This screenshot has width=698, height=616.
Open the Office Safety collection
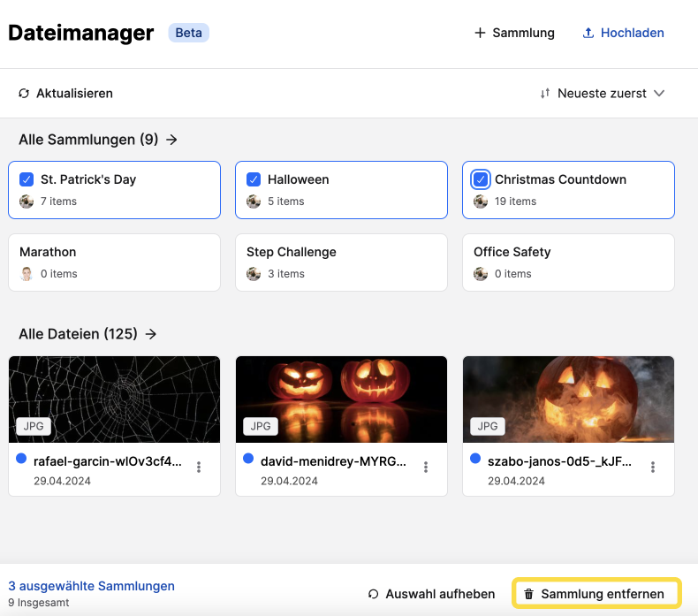tap(568, 262)
